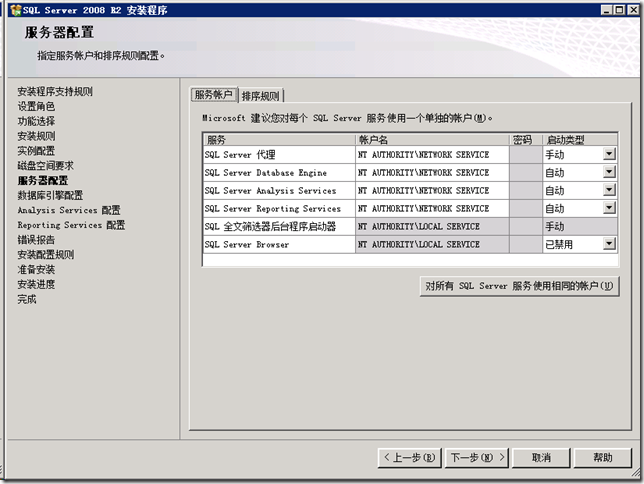Image resolution: width=644 pixels, height=484 pixels.
Task: Click password cell for Database Engine row
Action: (x=526, y=173)
